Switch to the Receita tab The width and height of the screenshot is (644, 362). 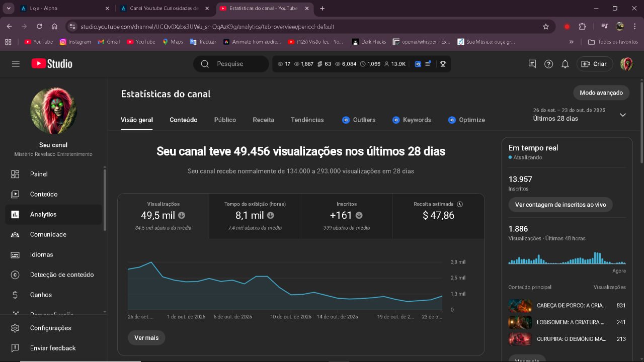pos(263,120)
